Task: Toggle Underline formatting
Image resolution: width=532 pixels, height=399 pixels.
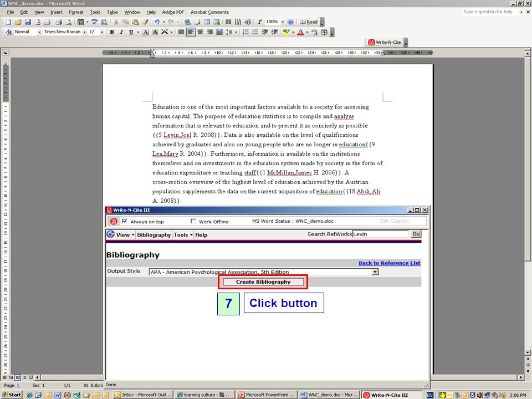Action: pyautogui.click(x=131, y=32)
